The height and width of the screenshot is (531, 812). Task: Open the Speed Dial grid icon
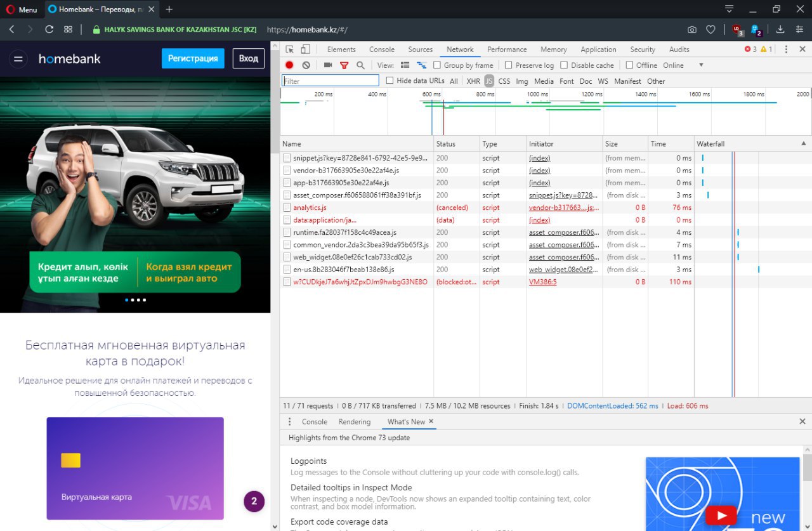[68, 29]
